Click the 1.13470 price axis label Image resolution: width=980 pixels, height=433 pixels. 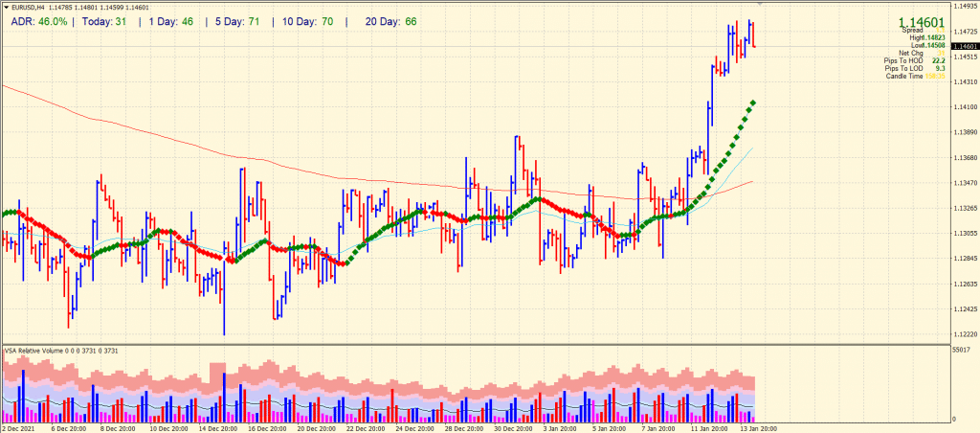[965, 183]
